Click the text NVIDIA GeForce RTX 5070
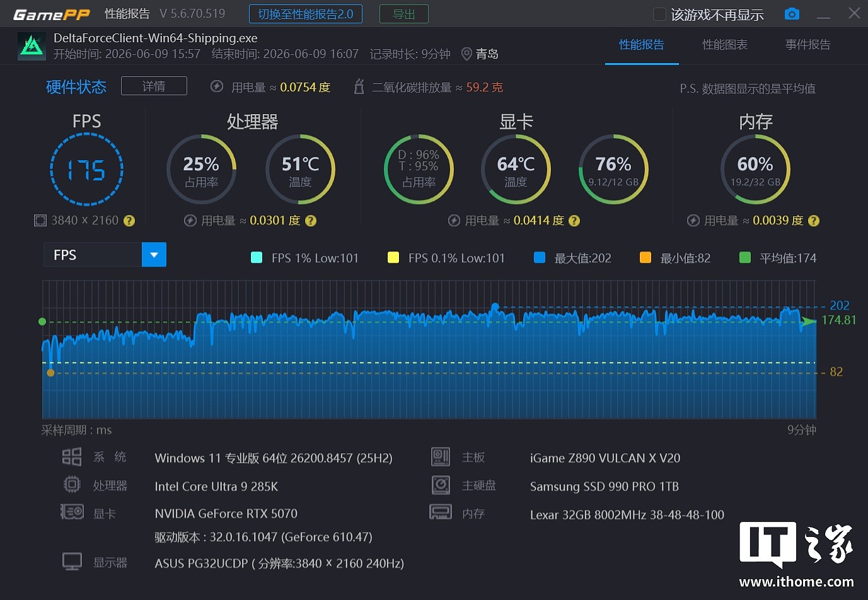 [226, 514]
